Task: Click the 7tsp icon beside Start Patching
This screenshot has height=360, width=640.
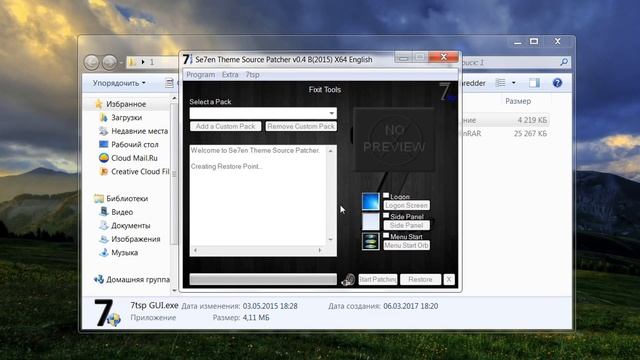Action: tap(348, 280)
